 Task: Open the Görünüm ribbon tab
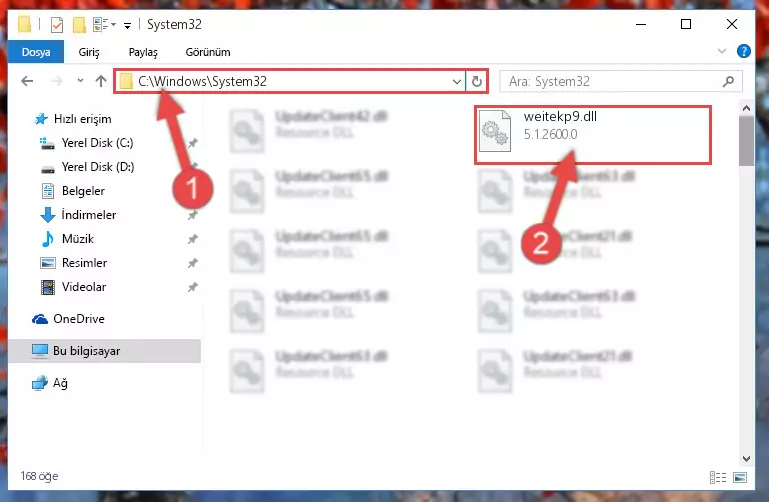(207, 52)
